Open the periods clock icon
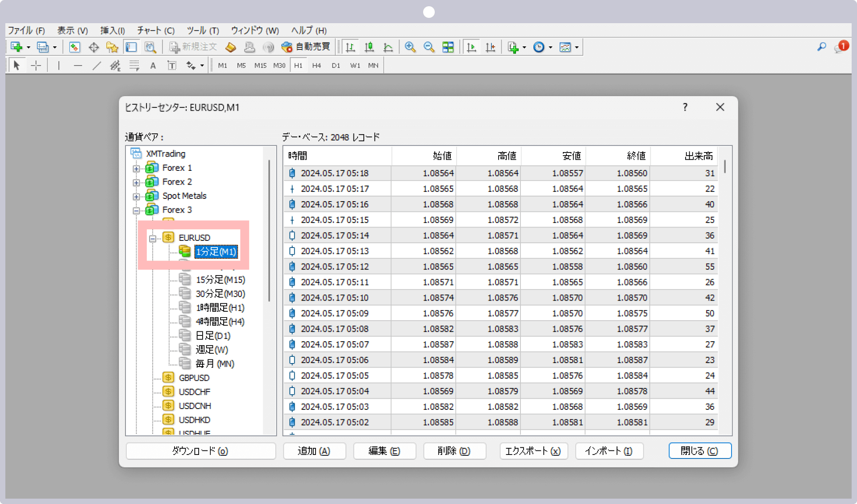The width and height of the screenshot is (857, 504). coord(539,47)
